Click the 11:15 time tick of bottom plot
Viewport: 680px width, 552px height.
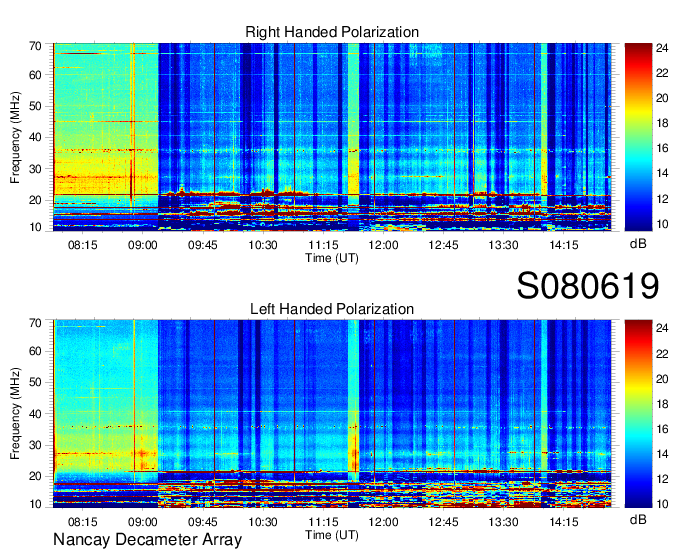click(x=324, y=522)
